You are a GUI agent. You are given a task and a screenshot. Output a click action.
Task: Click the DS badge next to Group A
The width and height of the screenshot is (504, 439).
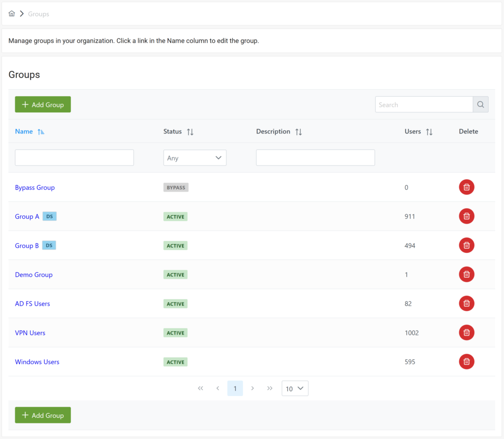coord(49,216)
